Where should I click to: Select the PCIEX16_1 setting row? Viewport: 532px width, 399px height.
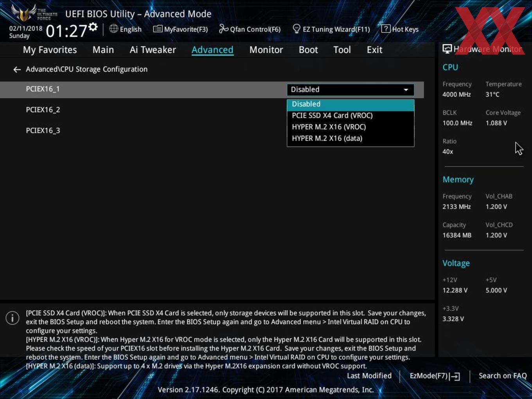212,90
